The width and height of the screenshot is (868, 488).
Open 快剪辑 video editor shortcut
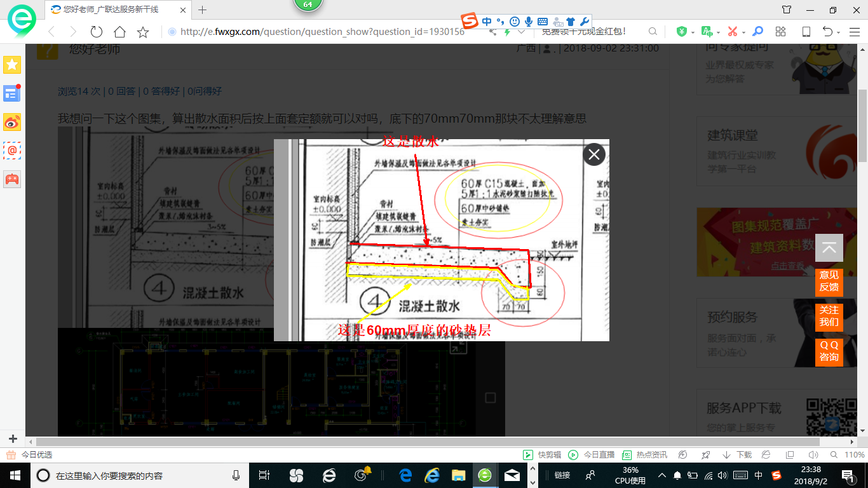[x=542, y=455]
